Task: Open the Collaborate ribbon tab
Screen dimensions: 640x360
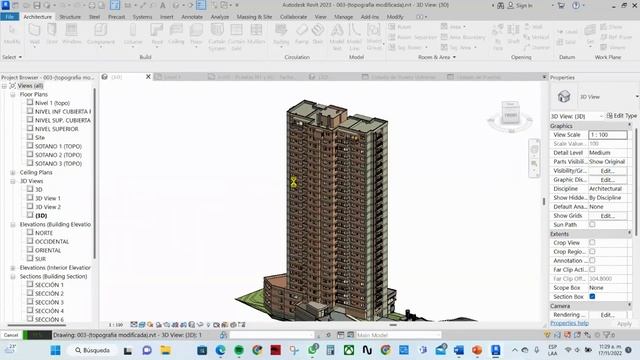Action: (293, 17)
